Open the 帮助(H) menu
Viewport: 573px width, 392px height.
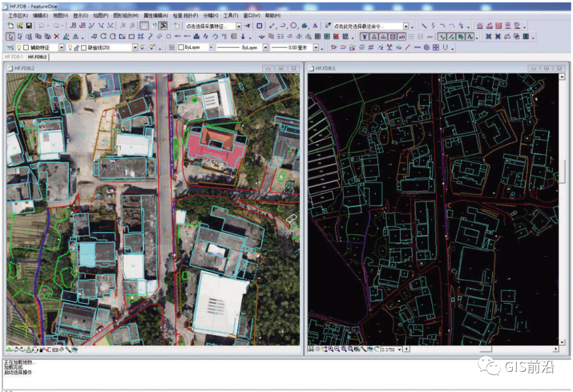pos(273,15)
